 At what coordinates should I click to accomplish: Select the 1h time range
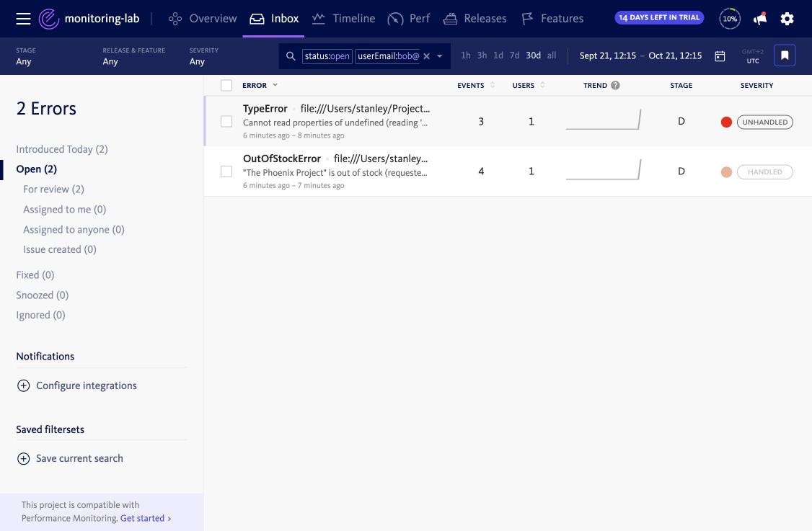pyautogui.click(x=466, y=55)
